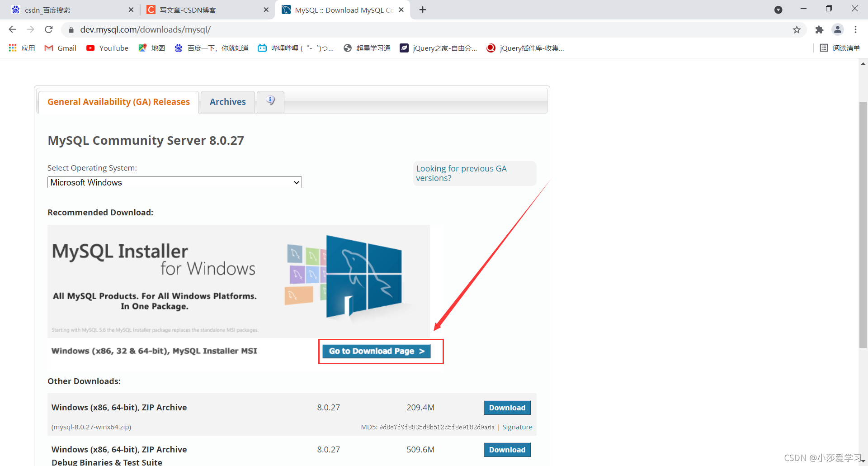Open the jQuery之家 bookmark

tap(439, 48)
